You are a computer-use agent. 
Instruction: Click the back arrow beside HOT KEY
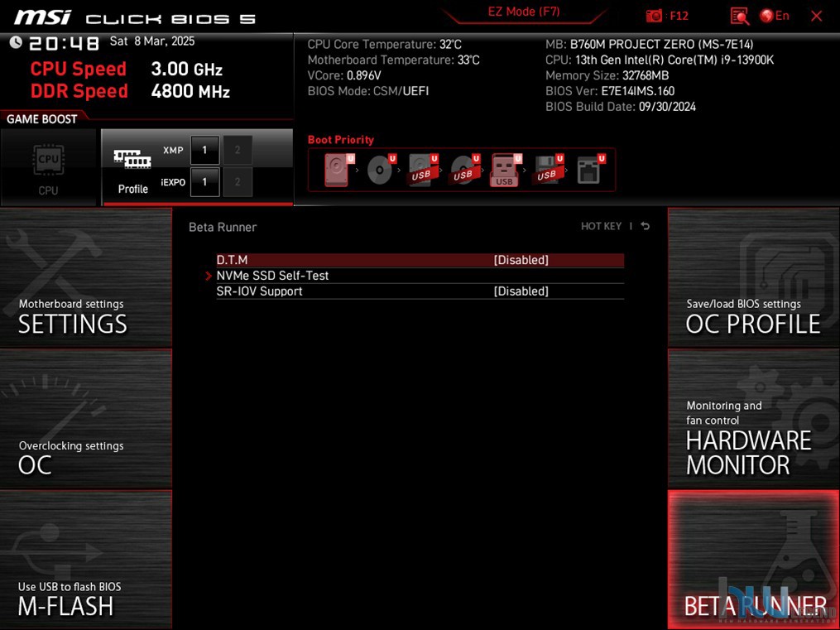pos(646,226)
